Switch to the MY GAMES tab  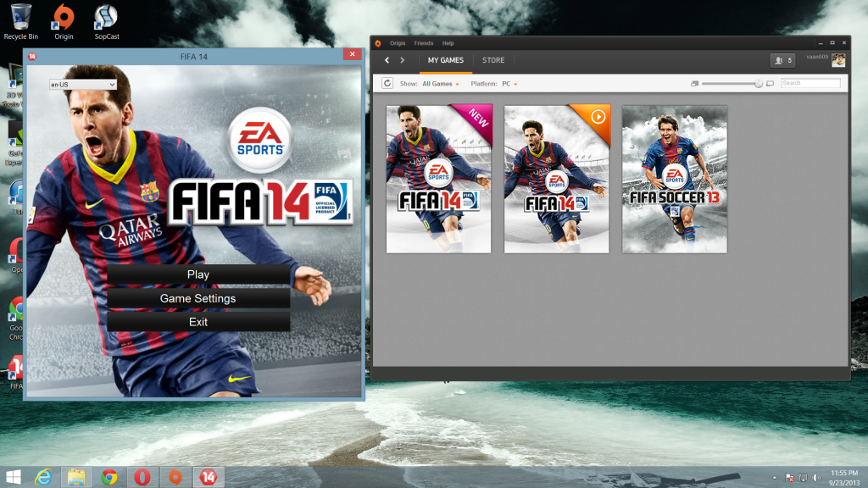[x=446, y=60]
